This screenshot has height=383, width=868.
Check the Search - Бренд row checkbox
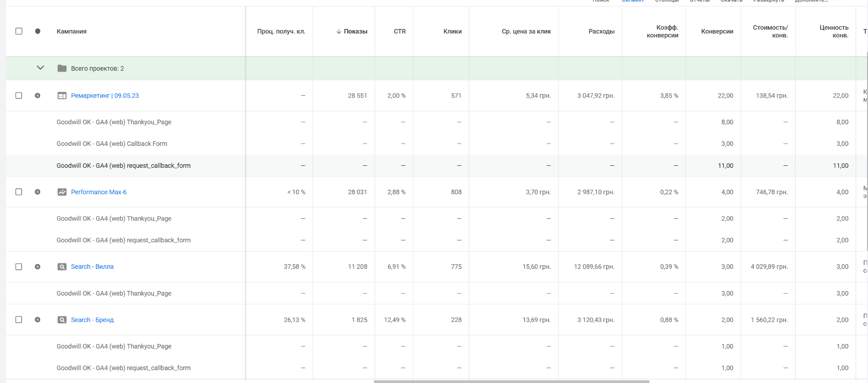point(19,320)
